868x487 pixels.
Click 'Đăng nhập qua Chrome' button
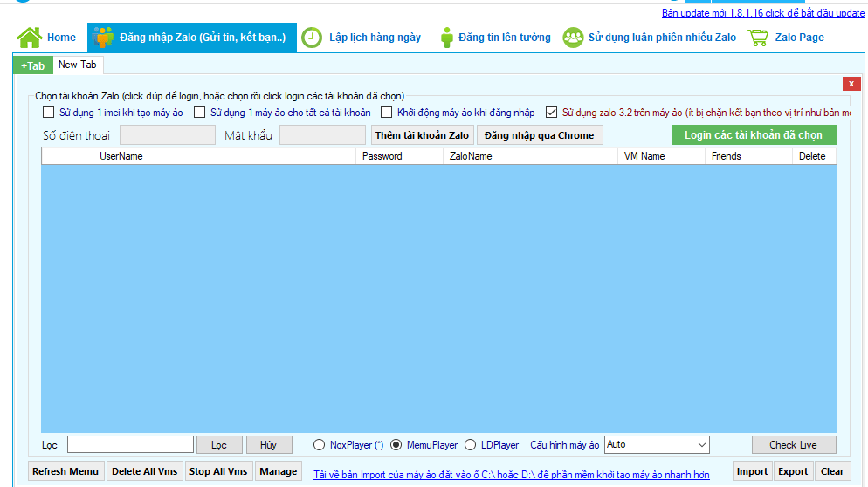click(x=540, y=135)
